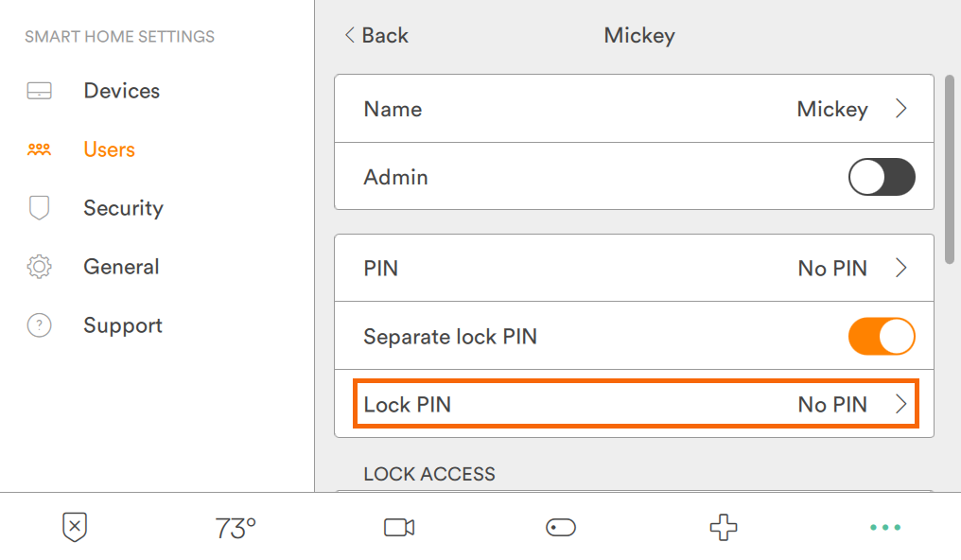Tap the smart switch icon in bottom bar
Screen dimensions: 961x560
(x=561, y=527)
